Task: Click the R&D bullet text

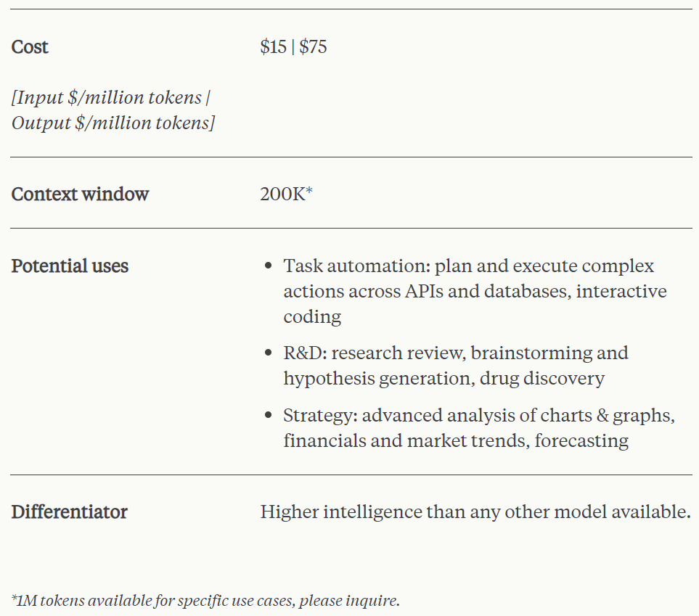Action: [x=455, y=353]
